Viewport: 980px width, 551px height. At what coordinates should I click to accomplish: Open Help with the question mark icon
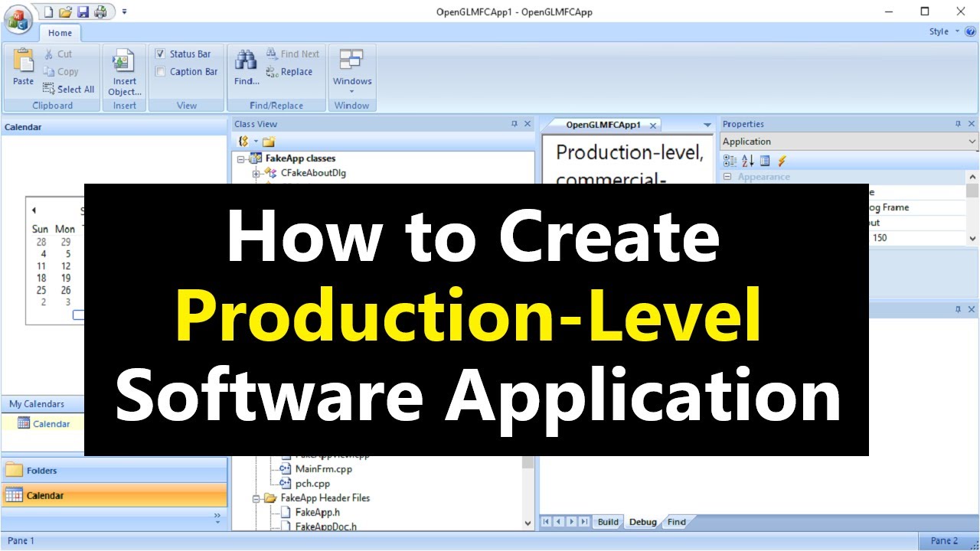tap(970, 31)
